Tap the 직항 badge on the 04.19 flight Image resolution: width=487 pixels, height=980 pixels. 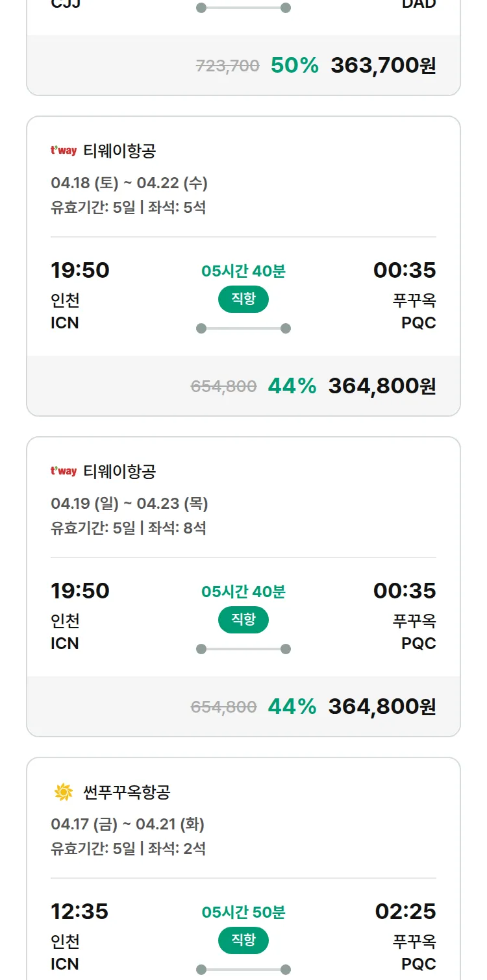click(x=243, y=620)
